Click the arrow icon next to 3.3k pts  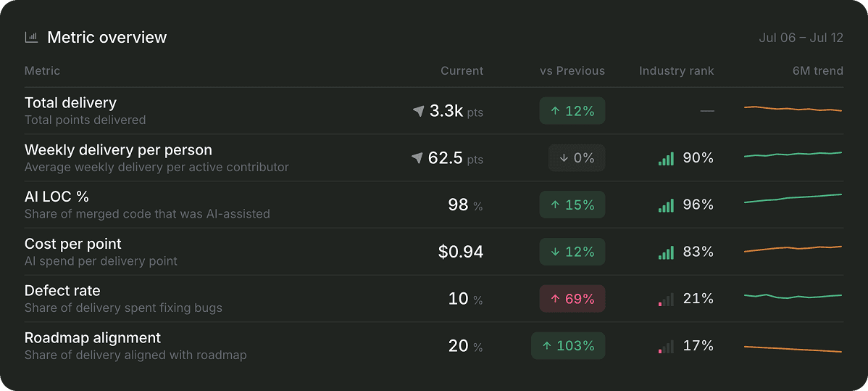(419, 112)
